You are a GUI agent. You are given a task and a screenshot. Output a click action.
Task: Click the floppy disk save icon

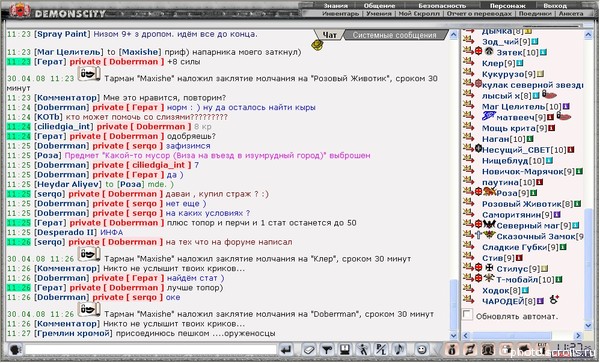pyautogui.click(x=345, y=350)
